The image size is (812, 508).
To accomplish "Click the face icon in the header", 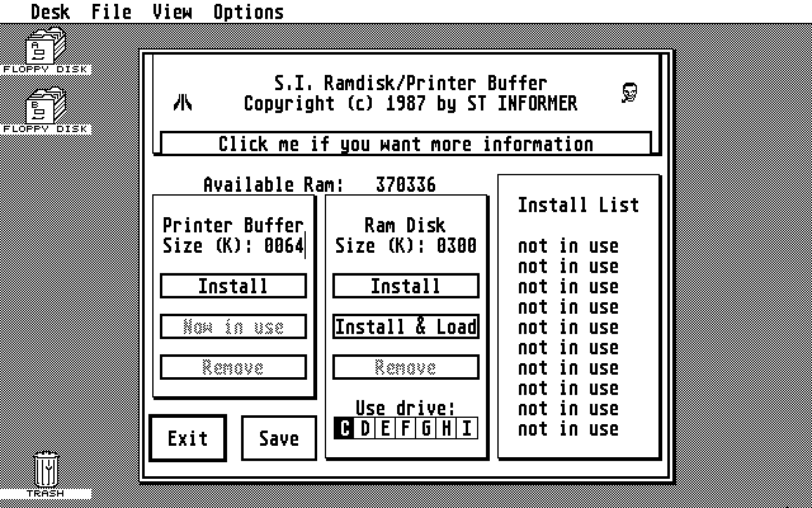I will 629,93.
